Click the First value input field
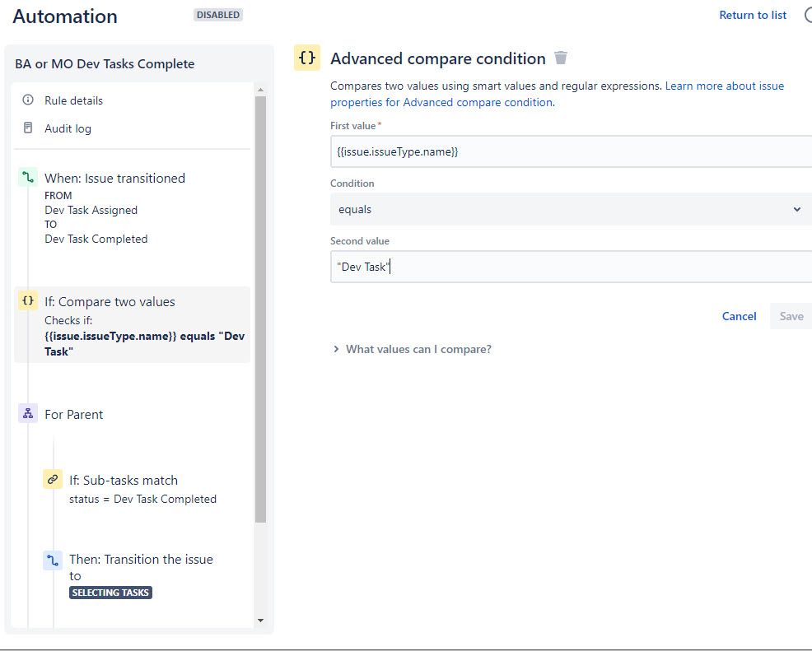The height and width of the screenshot is (651, 812). click(570, 151)
